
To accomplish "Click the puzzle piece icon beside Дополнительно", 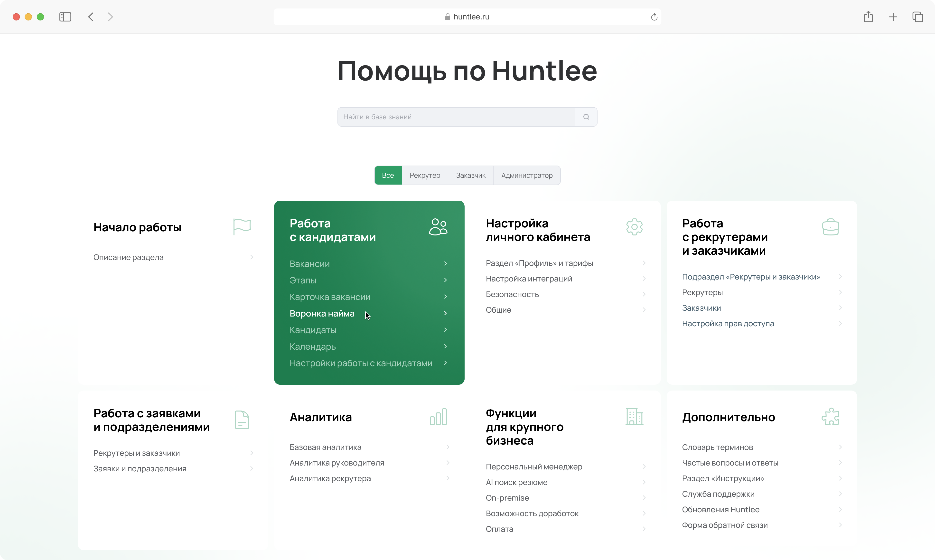I will tap(831, 417).
